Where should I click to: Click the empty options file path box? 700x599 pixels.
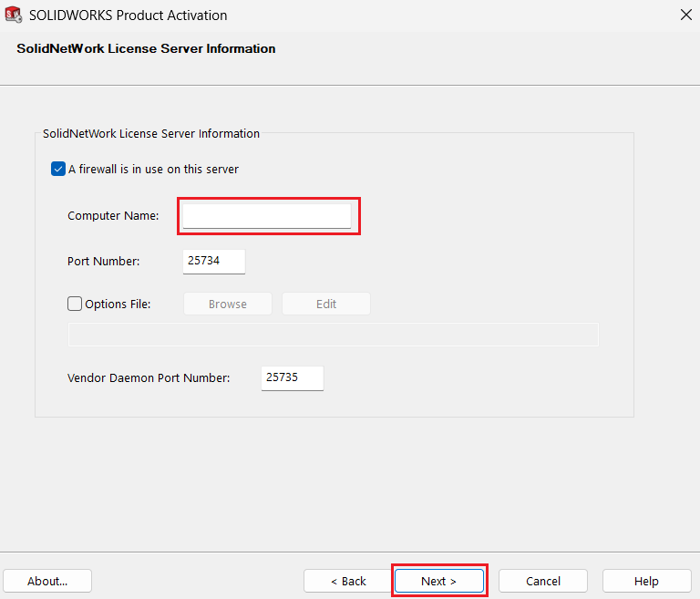[333, 335]
